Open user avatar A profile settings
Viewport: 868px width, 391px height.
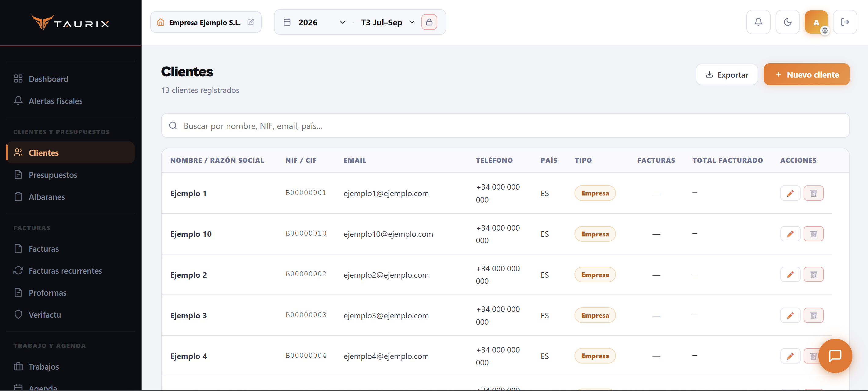(816, 22)
